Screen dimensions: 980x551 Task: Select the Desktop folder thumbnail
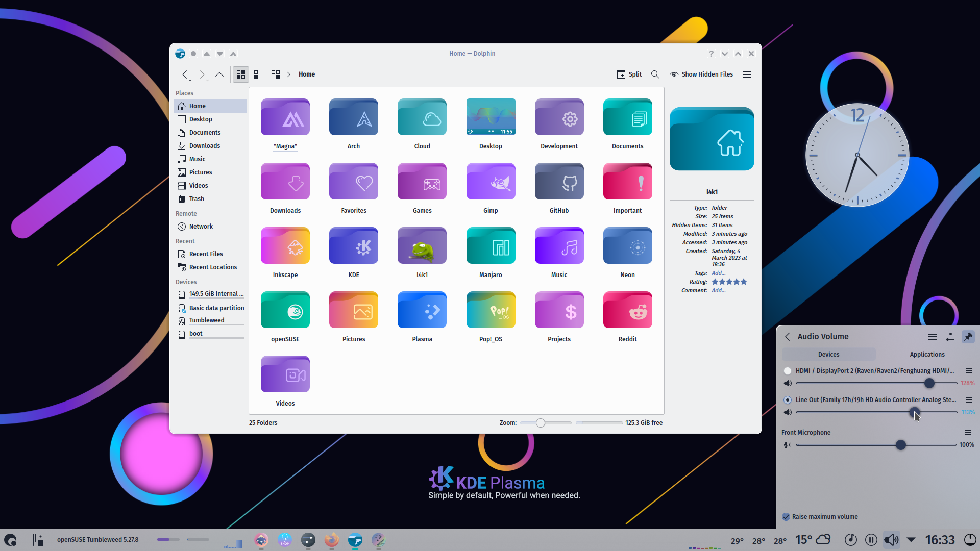pos(491,117)
